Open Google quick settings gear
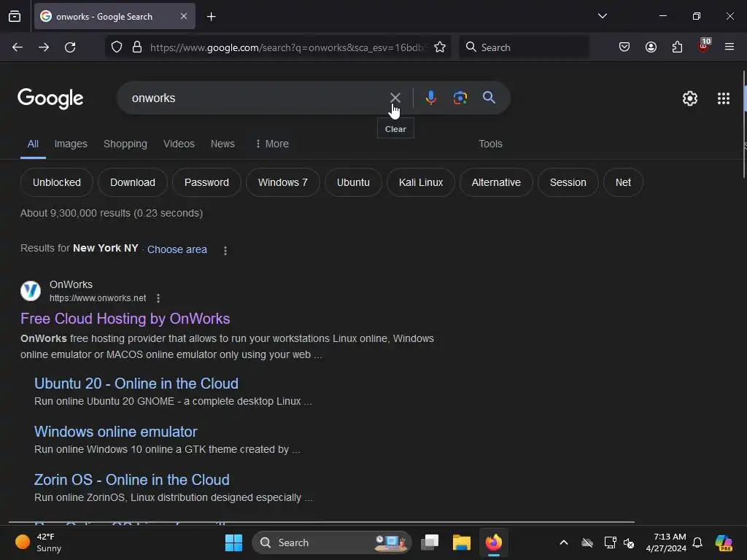 pos(690,98)
